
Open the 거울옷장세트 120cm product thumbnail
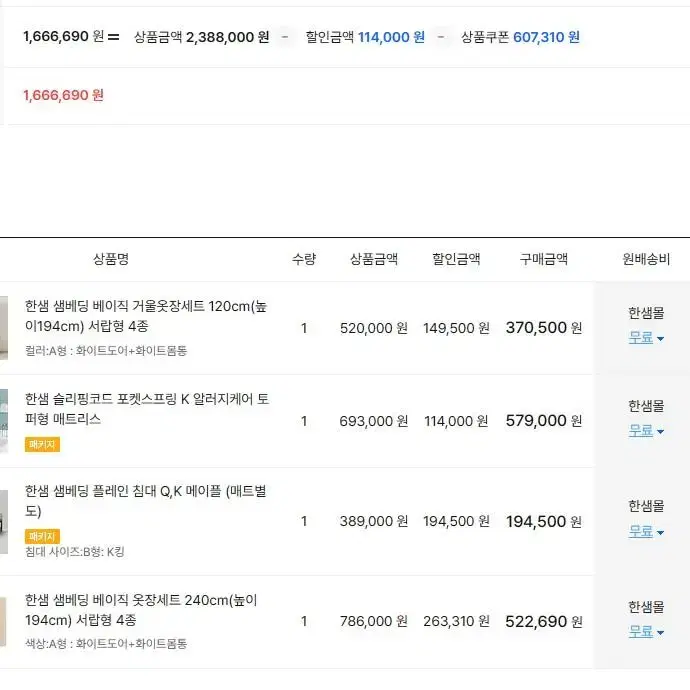[4, 328]
